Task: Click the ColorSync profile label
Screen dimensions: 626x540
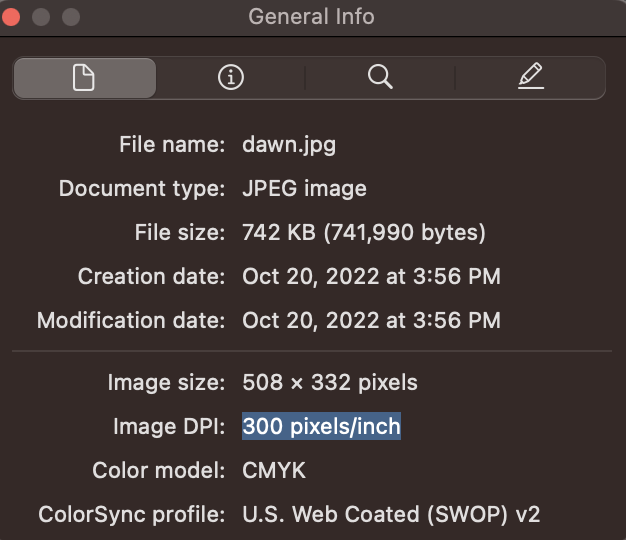Action: point(131,515)
